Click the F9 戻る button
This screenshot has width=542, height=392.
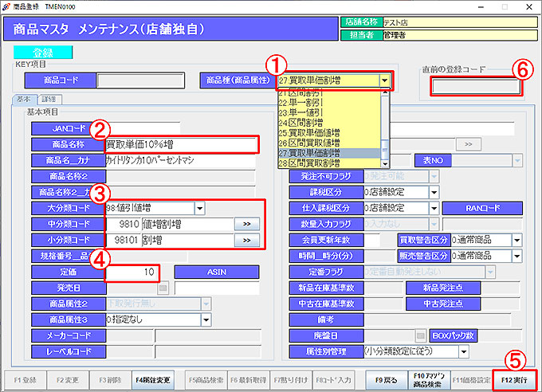tap(386, 380)
